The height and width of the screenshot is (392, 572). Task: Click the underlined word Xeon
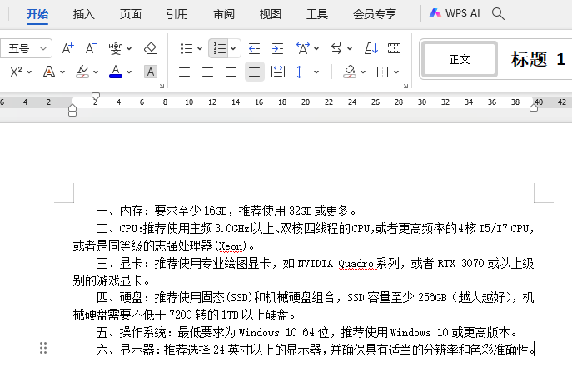[231, 246]
